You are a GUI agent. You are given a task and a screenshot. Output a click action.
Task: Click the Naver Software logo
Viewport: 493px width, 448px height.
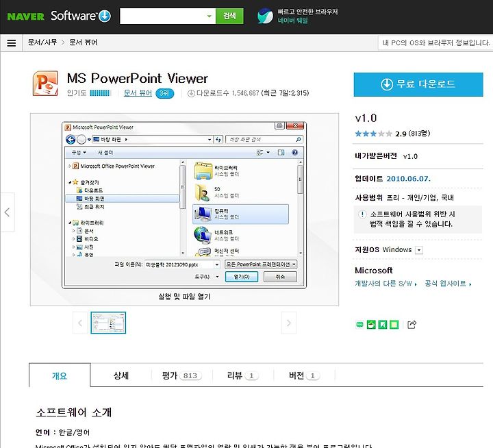point(59,16)
